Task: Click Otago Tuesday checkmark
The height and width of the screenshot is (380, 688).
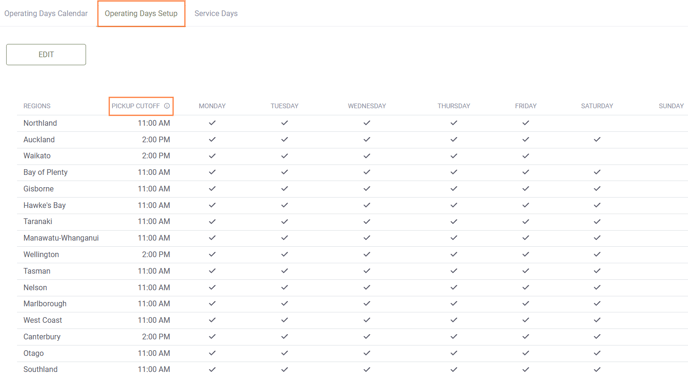Action: [x=284, y=353]
